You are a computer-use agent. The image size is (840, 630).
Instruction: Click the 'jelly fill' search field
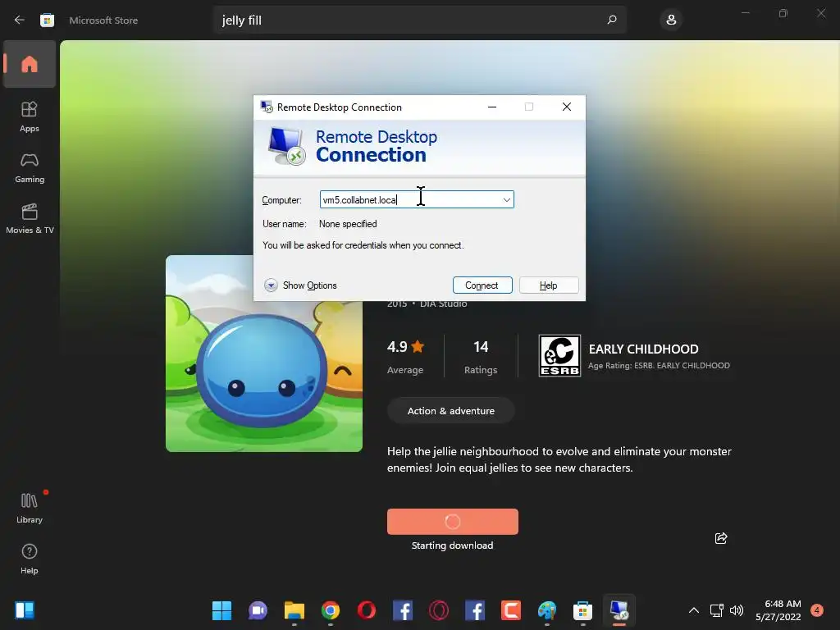pos(419,21)
